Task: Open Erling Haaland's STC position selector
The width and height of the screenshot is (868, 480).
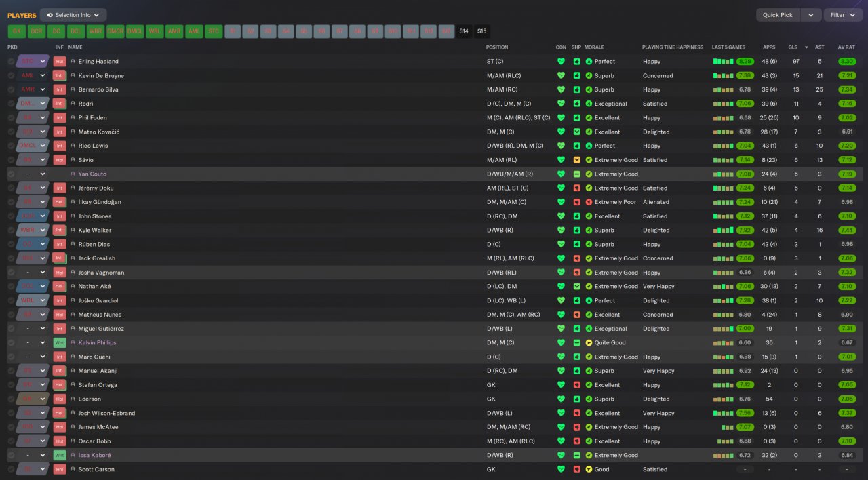Action: pos(33,61)
